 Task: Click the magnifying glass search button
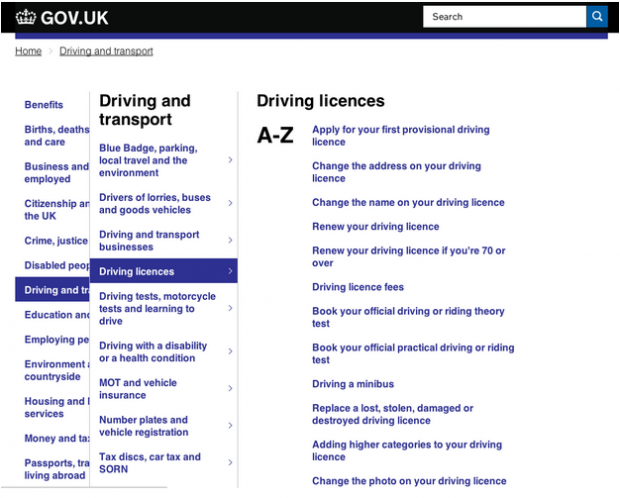point(597,17)
